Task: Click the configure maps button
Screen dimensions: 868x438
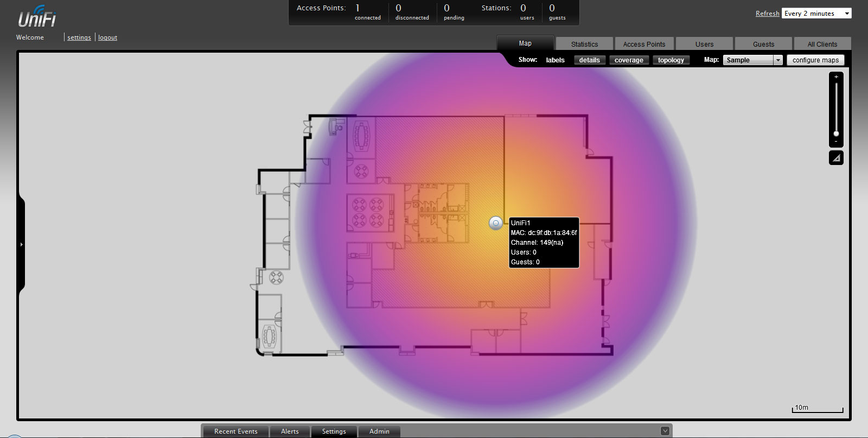Action: pos(815,60)
